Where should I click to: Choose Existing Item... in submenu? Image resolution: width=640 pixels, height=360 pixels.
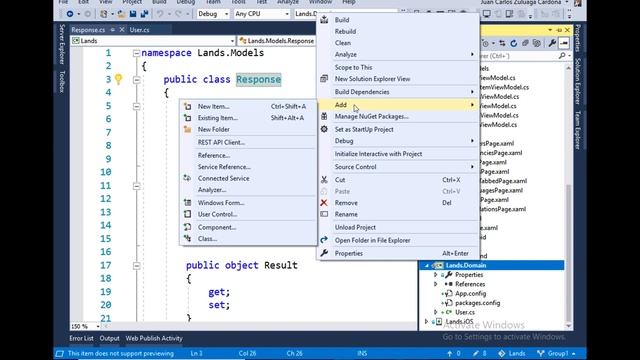coord(248,118)
